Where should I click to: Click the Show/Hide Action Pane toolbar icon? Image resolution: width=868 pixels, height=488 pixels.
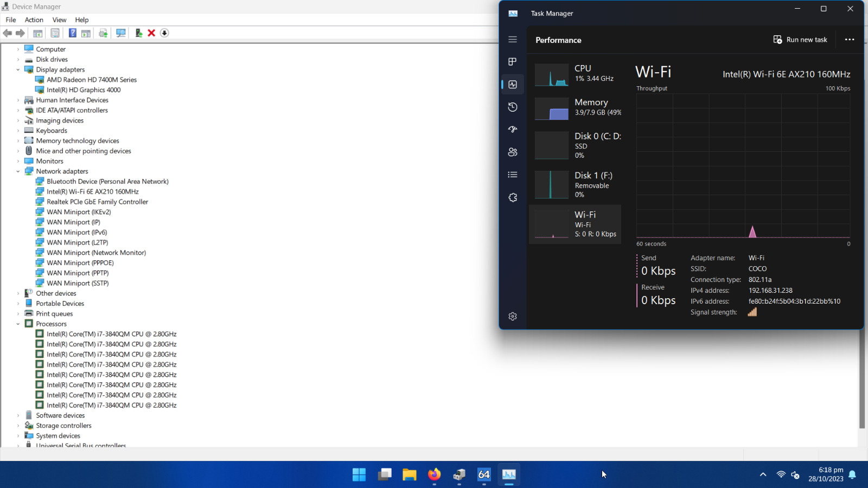(x=86, y=33)
